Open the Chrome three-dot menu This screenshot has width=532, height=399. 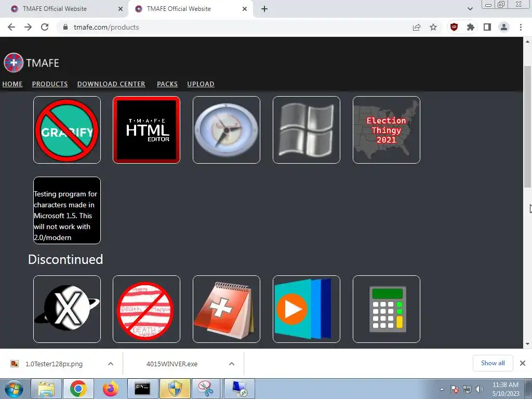point(521,27)
